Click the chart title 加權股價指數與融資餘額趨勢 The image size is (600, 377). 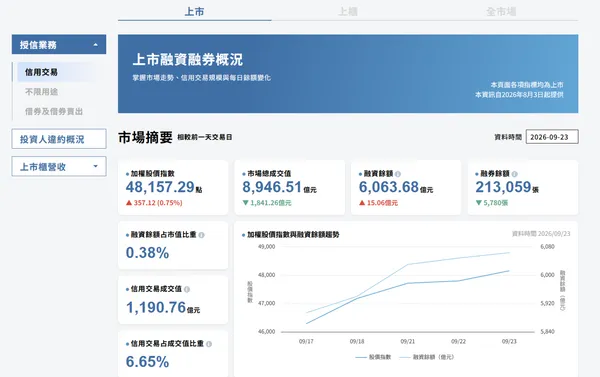click(293, 235)
